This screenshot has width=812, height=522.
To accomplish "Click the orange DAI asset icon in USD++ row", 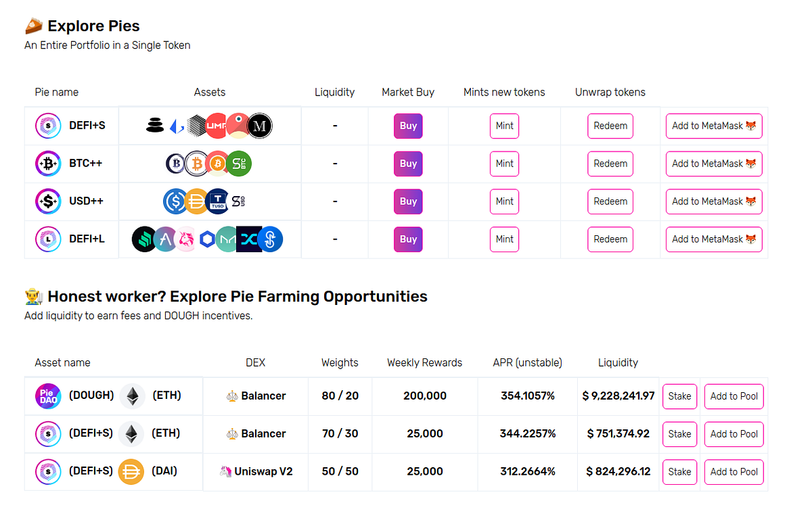I will pos(197,201).
